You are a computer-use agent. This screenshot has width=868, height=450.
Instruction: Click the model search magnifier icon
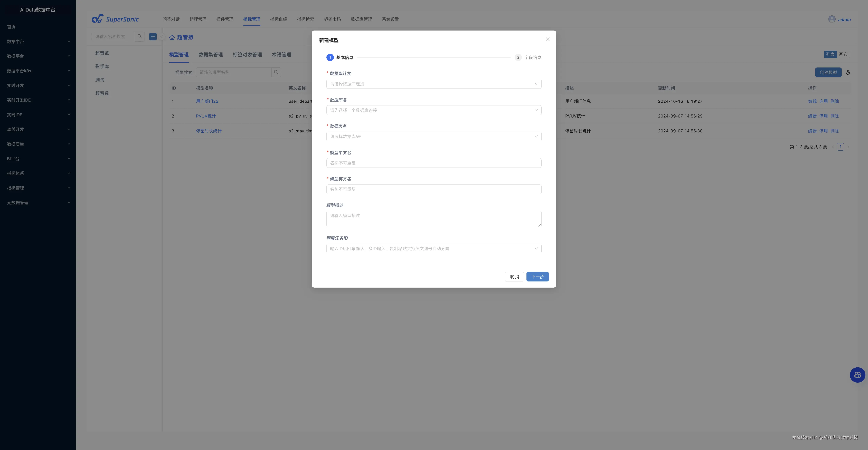(276, 72)
